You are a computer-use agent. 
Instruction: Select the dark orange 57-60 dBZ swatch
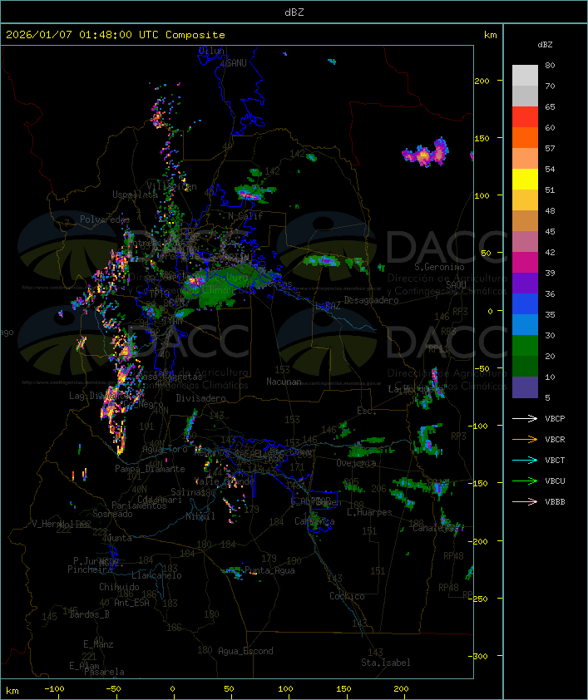525,137
